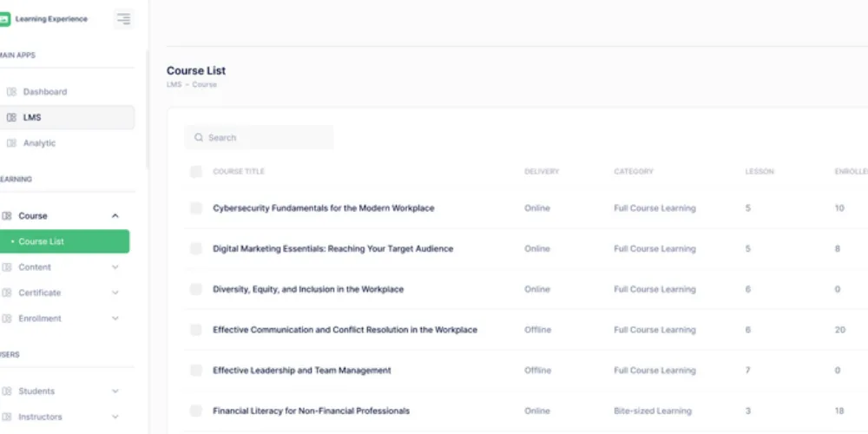Click enrolled value 20 in Effective Communication row
Screen dimensions: 868x434
(x=839, y=329)
